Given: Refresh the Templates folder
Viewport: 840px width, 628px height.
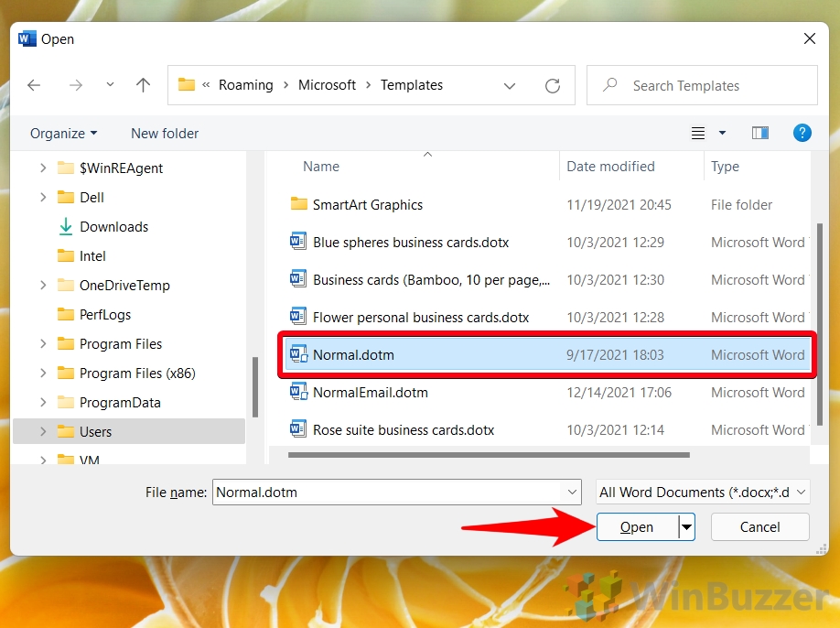Looking at the screenshot, I should 553,86.
